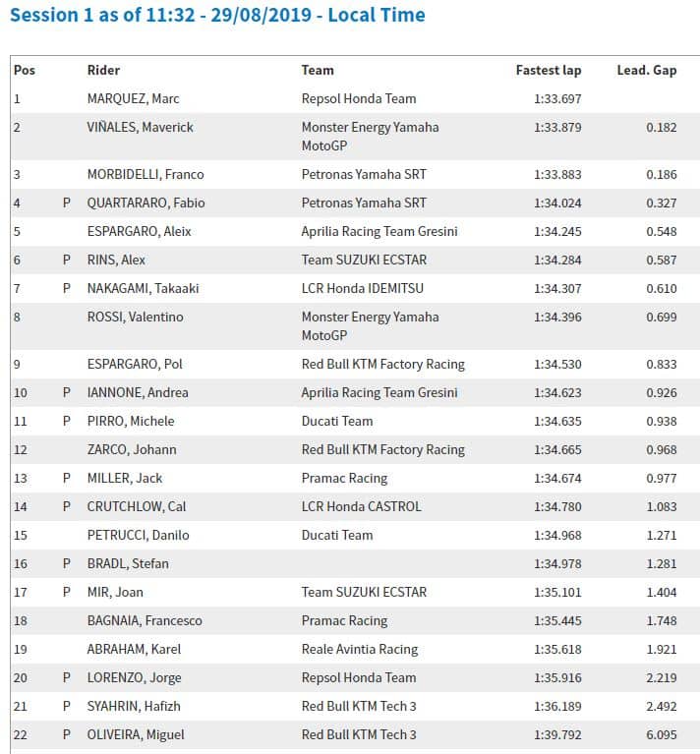The width and height of the screenshot is (700, 754).
Task: Click the P marker beside RINS, Alex
Action: click(67, 260)
